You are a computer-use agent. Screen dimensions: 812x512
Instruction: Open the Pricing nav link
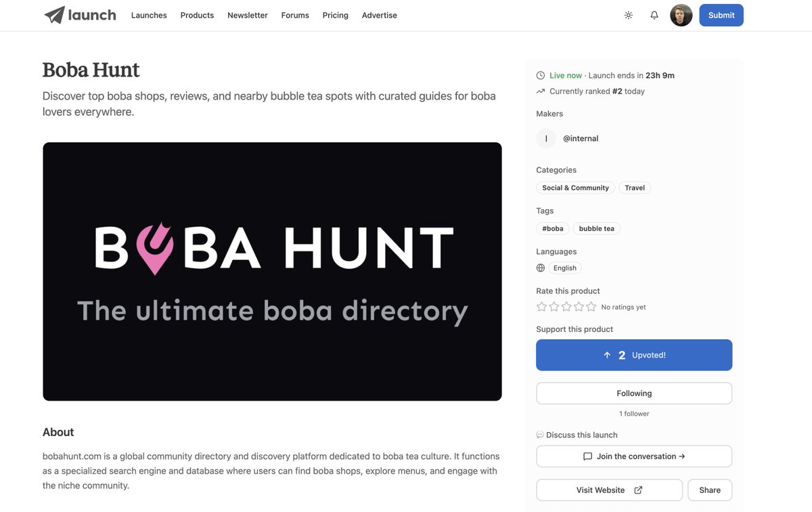click(x=336, y=15)
